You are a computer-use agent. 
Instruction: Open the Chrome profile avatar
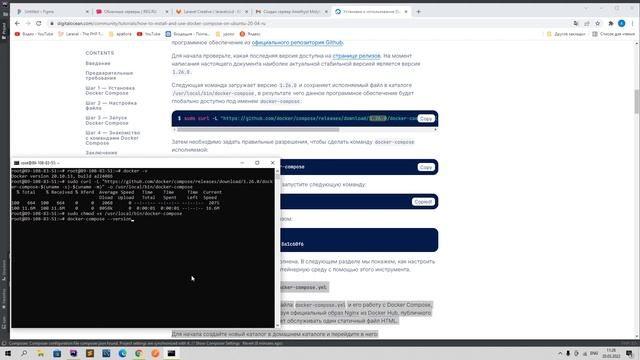622,24
